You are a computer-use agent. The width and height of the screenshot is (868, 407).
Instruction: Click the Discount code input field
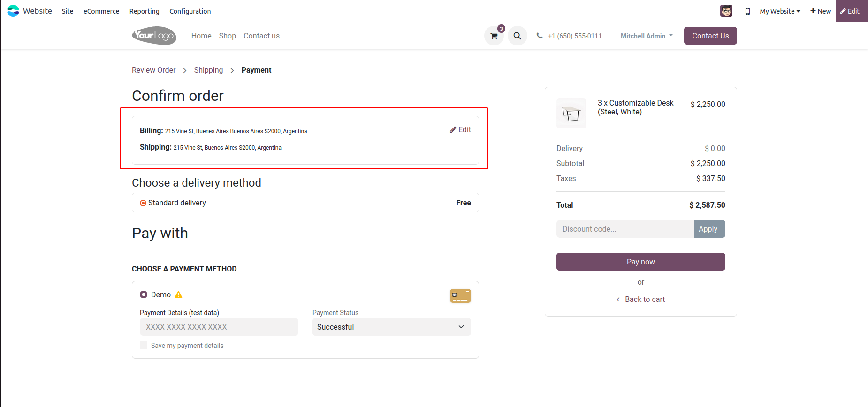pos(625,229)
